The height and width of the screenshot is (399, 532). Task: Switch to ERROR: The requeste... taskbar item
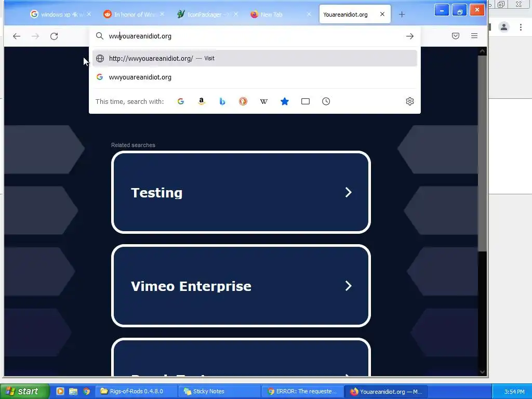click(303, 391)
